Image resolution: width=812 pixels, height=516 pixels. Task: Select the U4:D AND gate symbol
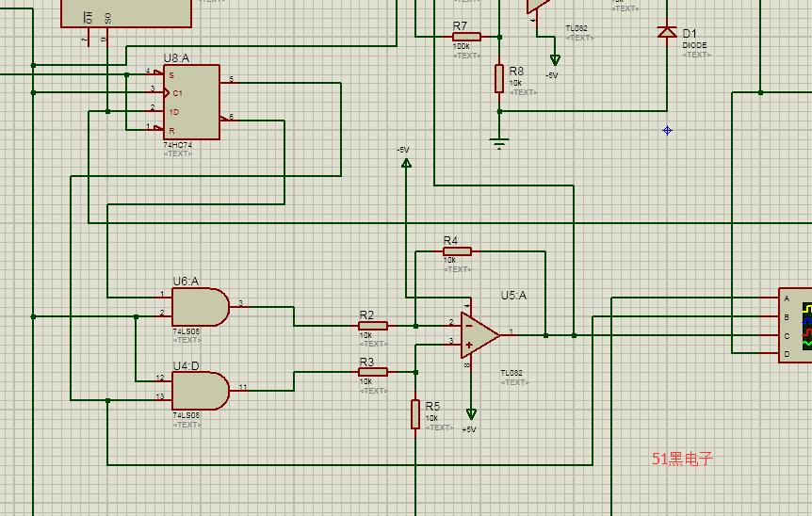[200, 390]
